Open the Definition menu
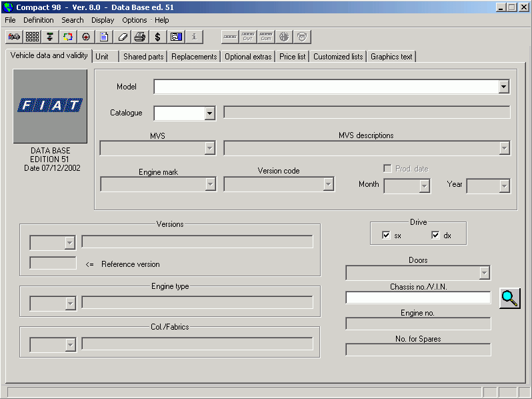 coord(39,20)
